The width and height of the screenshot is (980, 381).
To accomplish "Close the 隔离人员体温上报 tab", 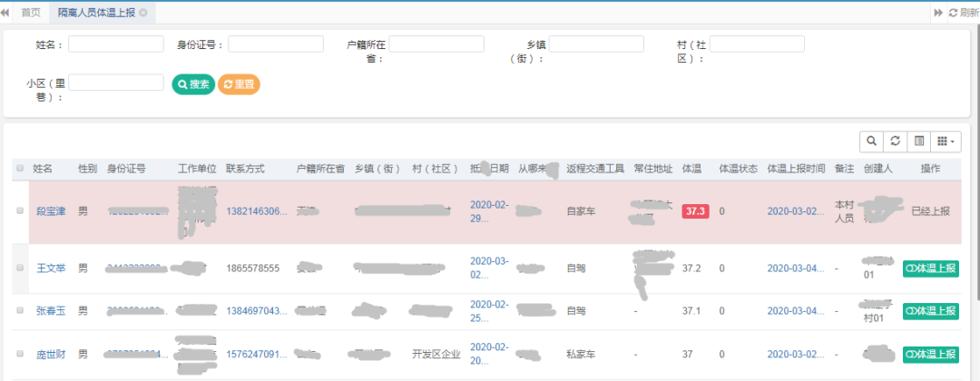I will click(x=143, y=13).
